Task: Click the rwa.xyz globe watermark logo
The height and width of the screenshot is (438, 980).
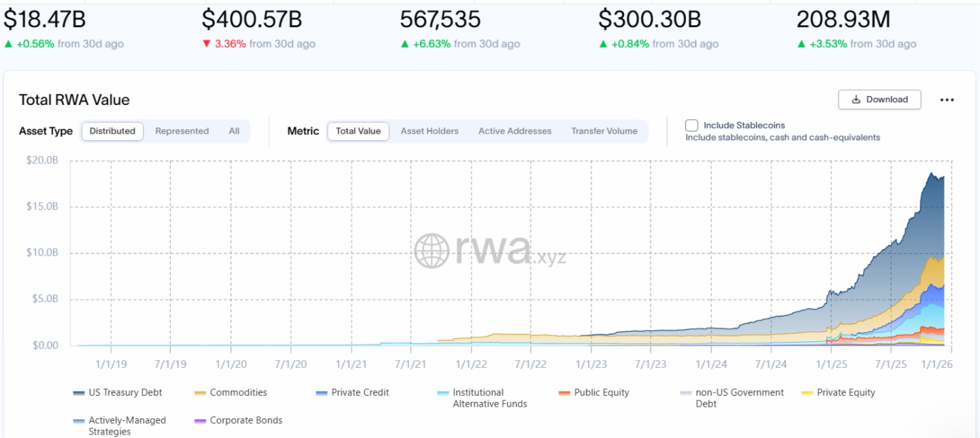Action: click(x=431, y=251)
